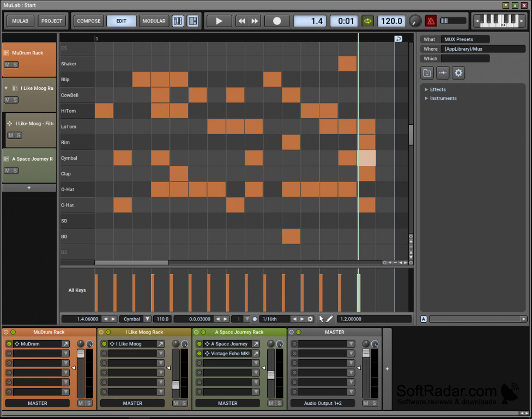Screen dimensions: 532x419
Task: Arm the record button
Action: 277,21
